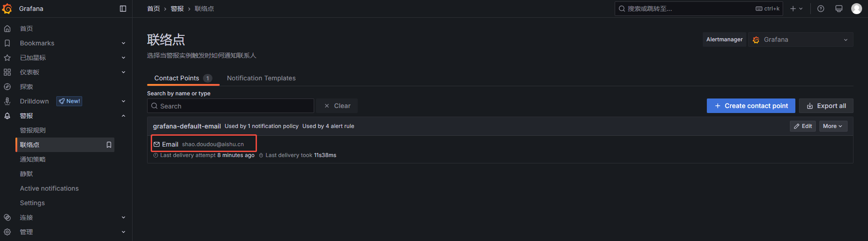Click the Grafana logo icon
The width and height of the screenshot is (868, 241).
(7, 9)
